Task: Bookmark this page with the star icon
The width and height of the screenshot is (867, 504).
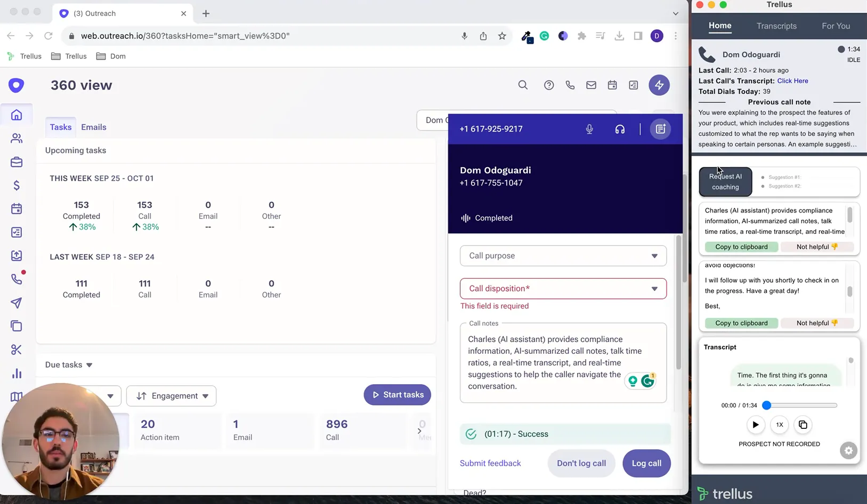Action: click(502, 36)
